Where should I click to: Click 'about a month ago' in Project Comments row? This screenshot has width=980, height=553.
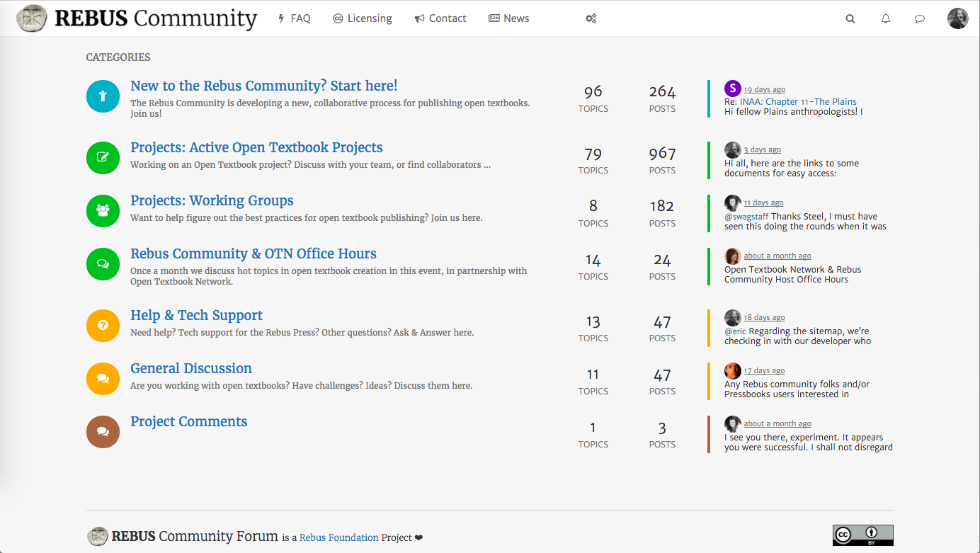777,424
